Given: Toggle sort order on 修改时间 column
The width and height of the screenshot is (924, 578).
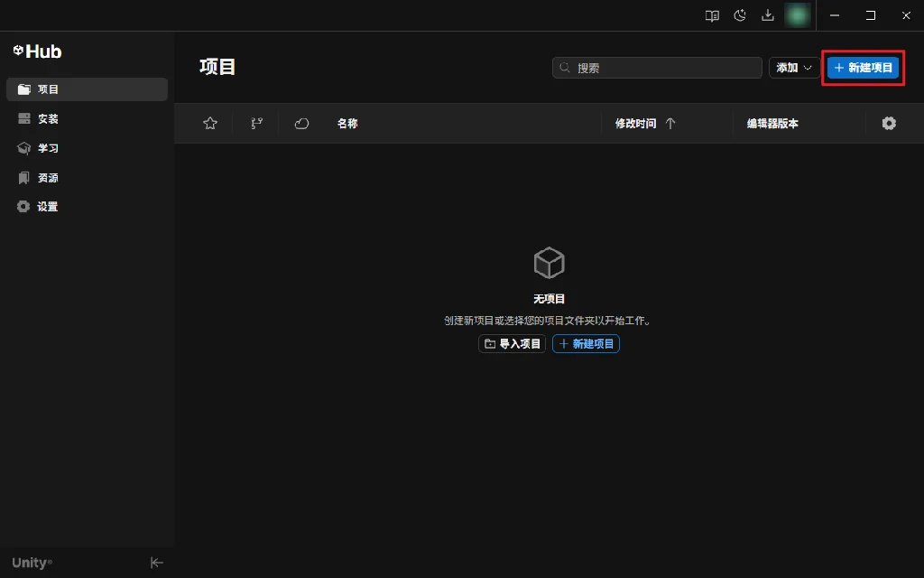Looking at the screenshot, I should point(645,124).
